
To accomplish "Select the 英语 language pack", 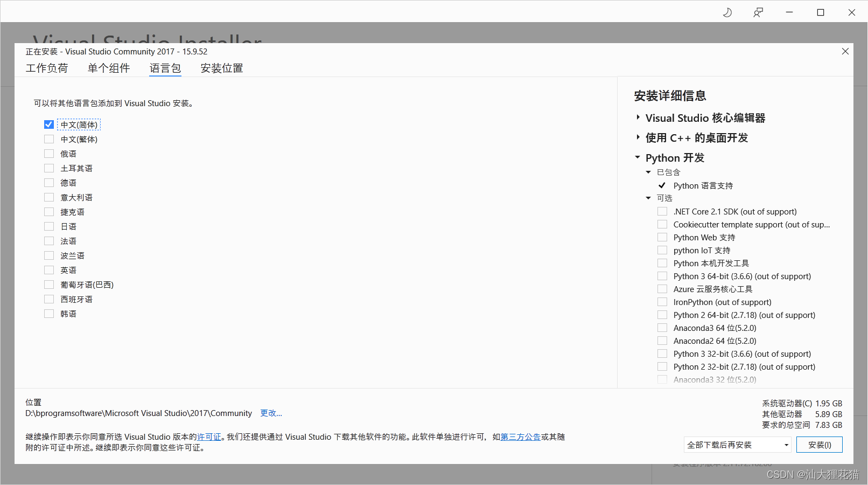I will pyautogui.click(x=49, y=269).
